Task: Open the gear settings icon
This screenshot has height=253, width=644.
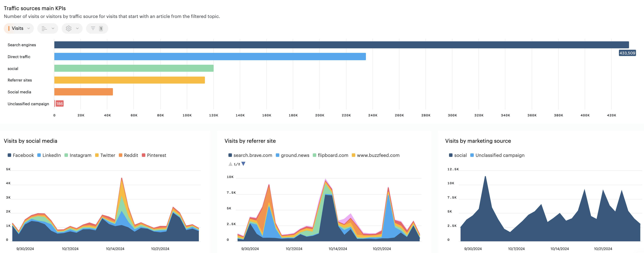Action: [68, 29]
